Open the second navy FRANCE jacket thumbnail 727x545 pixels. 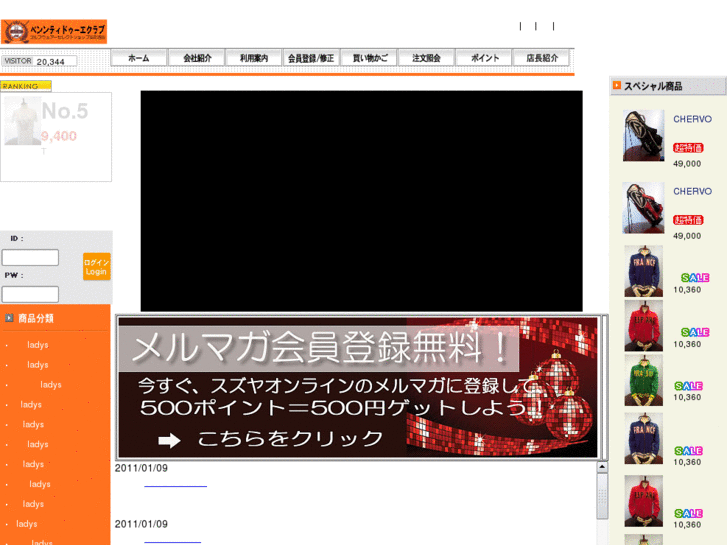(644, 438)
